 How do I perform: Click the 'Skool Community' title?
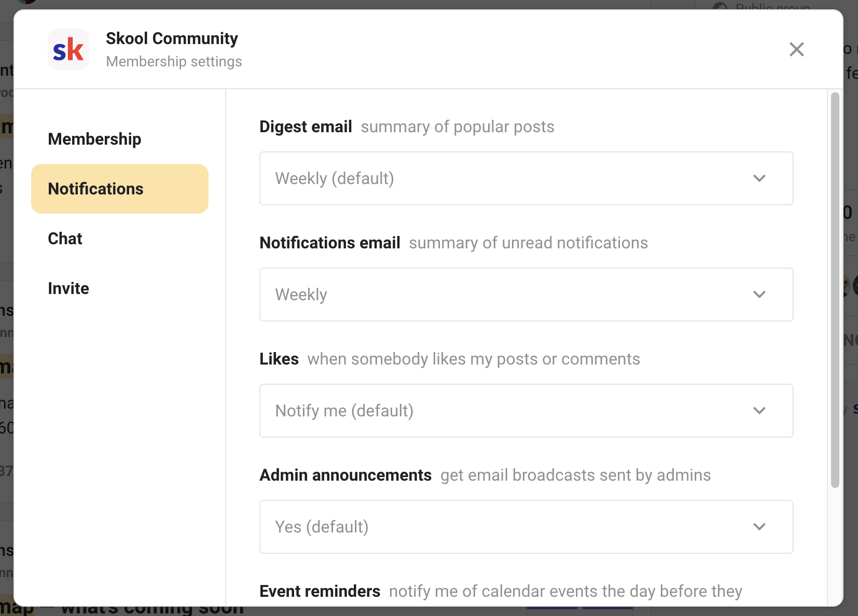coord(172,38)
